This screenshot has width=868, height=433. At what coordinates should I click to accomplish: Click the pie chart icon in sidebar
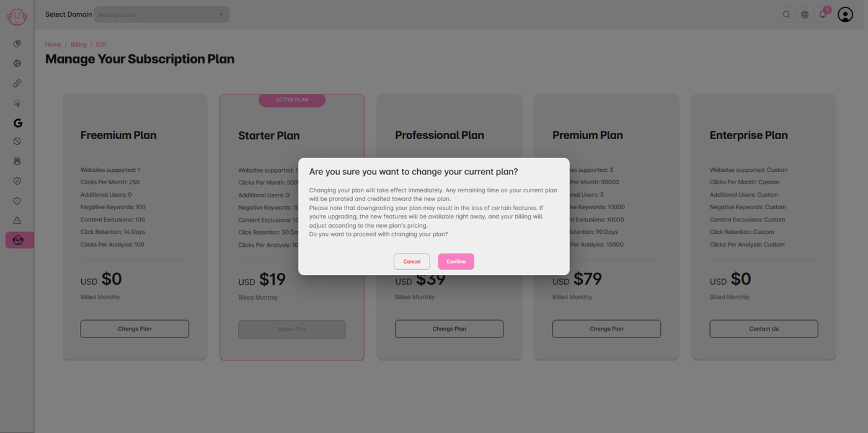click(x=17, y=43)
